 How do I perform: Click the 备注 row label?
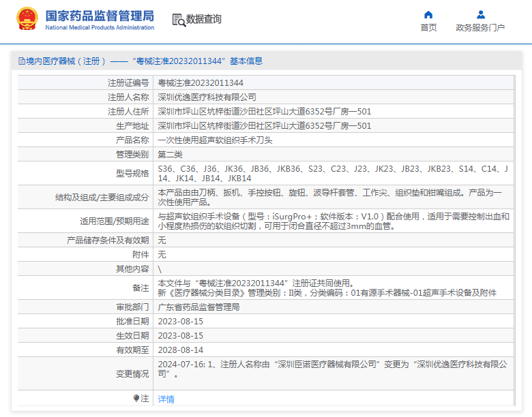(141, 288)
